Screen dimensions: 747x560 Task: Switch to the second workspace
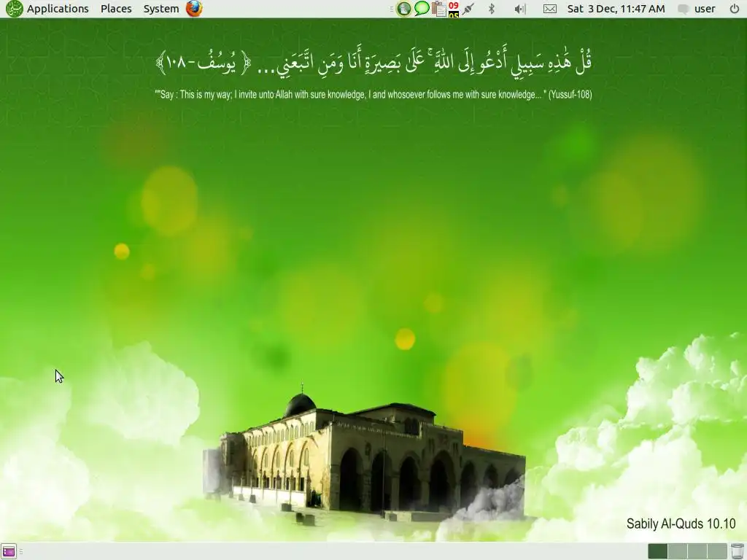click(677, 551)
